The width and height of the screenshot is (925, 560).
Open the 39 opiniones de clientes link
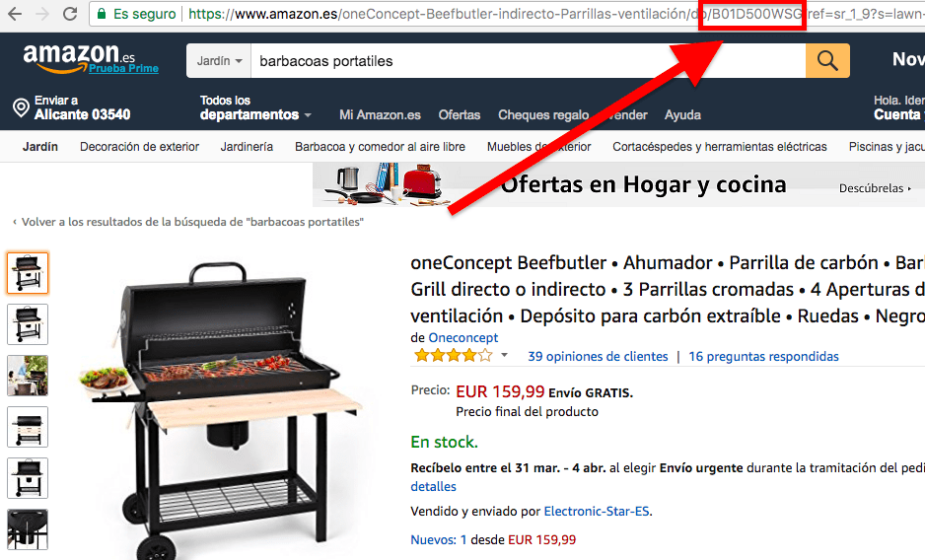[x=598, y=357]
